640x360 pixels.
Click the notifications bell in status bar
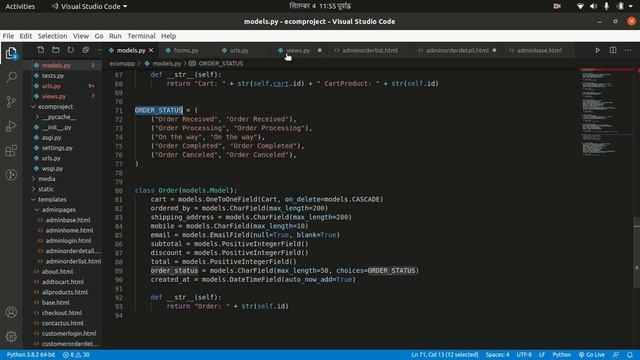[630, 355]
